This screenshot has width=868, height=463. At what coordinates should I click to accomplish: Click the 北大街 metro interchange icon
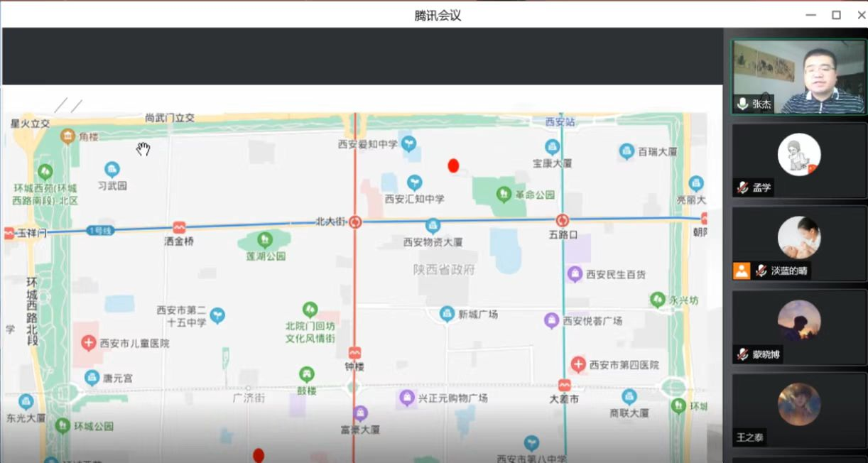(355, 222)
